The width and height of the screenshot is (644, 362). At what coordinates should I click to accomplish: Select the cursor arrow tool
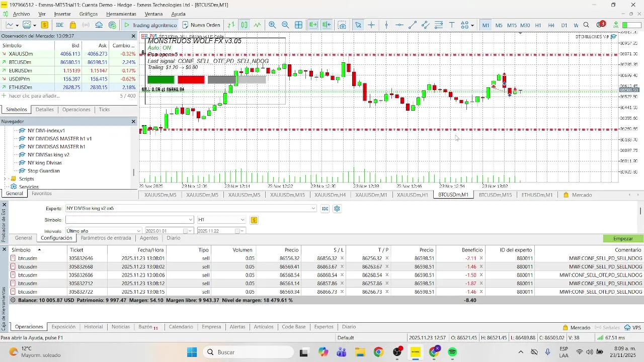pos(358,25)
